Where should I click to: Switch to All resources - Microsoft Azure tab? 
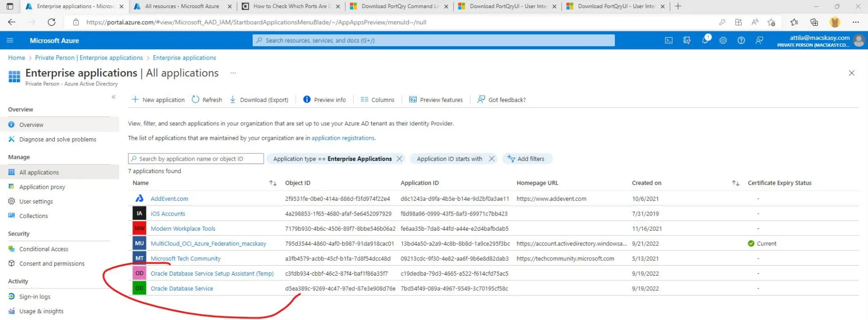pos(182,6)
